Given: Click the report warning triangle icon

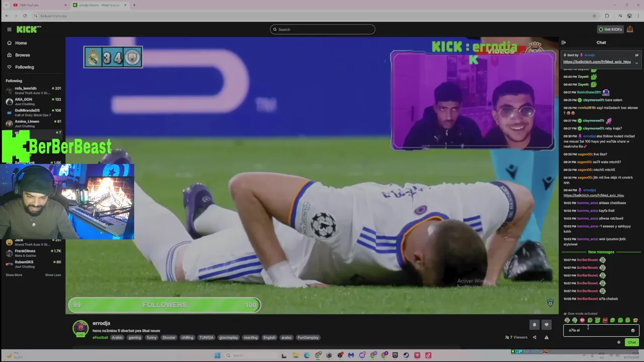Looking at the screenshot, I should click(x=546, y=337).
